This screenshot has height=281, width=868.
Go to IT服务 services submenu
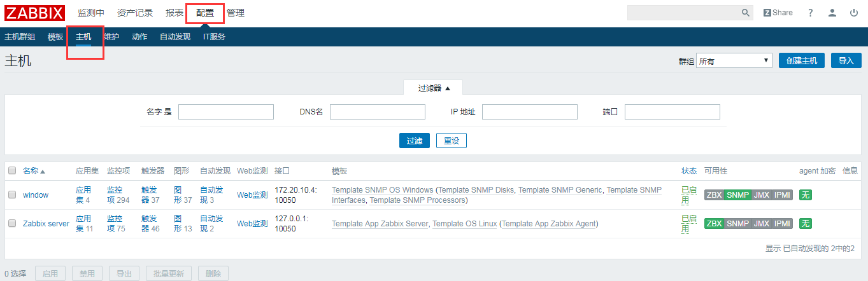(214, 37)
